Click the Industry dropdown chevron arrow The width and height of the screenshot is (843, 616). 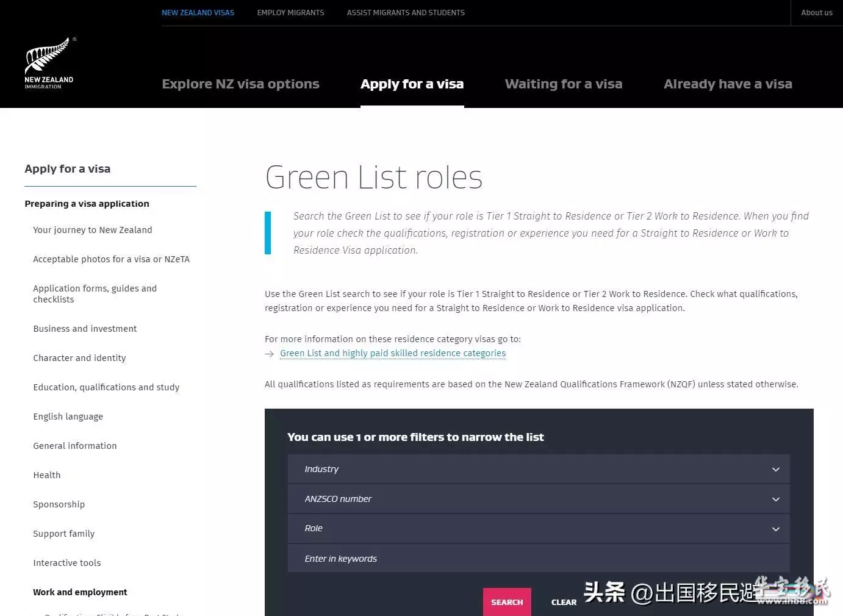pyautogui.click(x=776, y=470)
